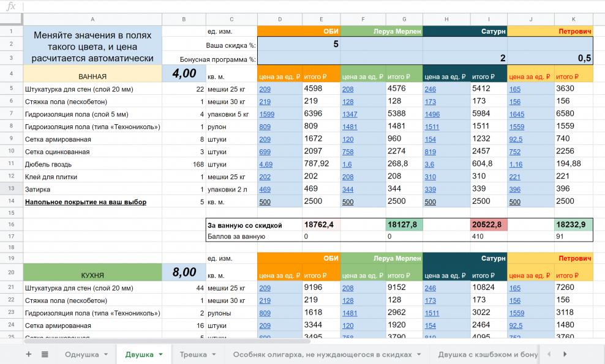
Task: Click the fx formula bar icon
Action: [x=10, y=7]
